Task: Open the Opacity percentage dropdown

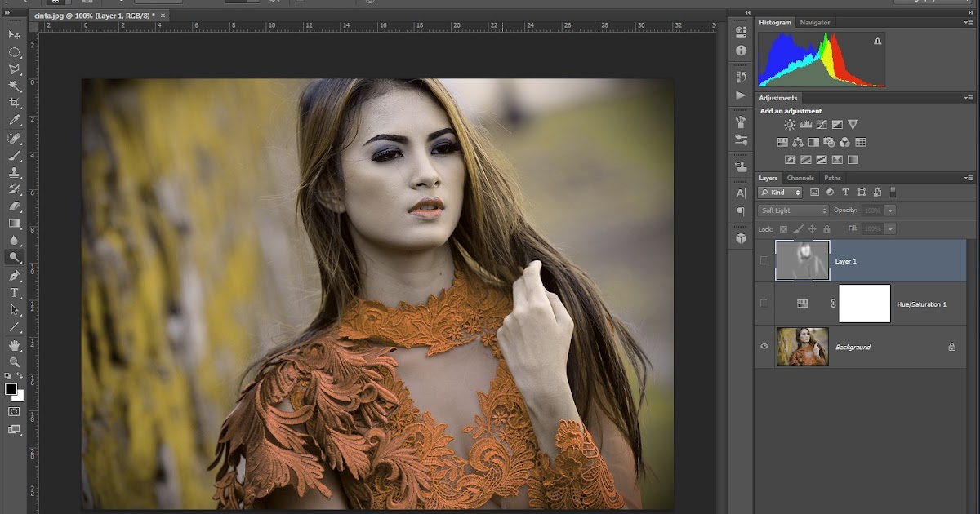Action: pos(890,210)
